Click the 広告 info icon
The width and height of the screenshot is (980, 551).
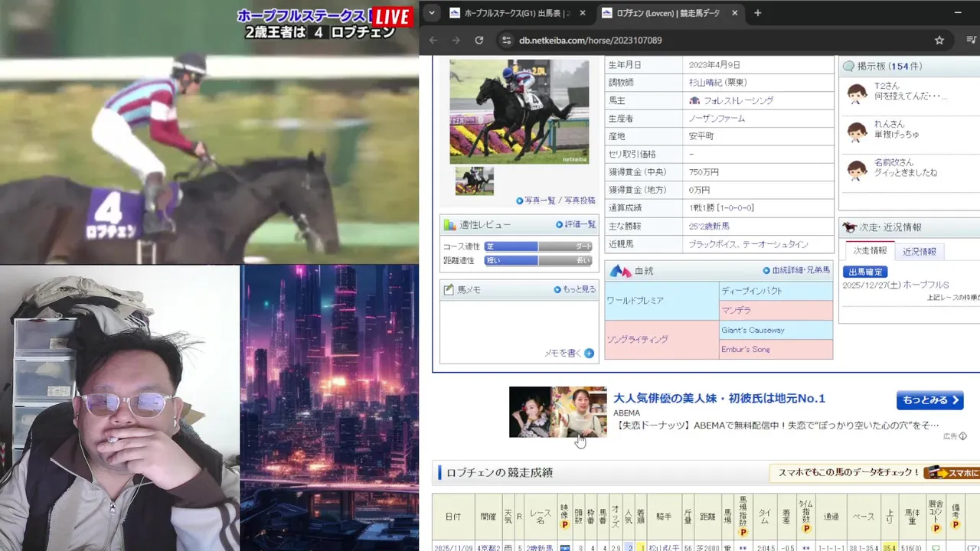click(x=962, y=435)
